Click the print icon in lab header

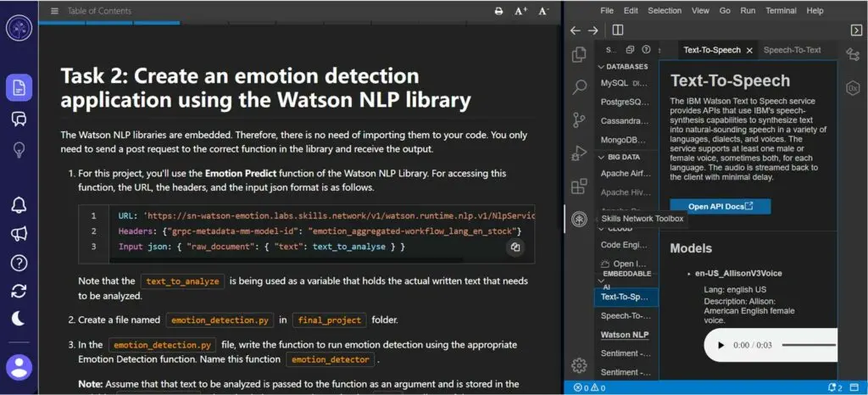(x=498, y=11)
